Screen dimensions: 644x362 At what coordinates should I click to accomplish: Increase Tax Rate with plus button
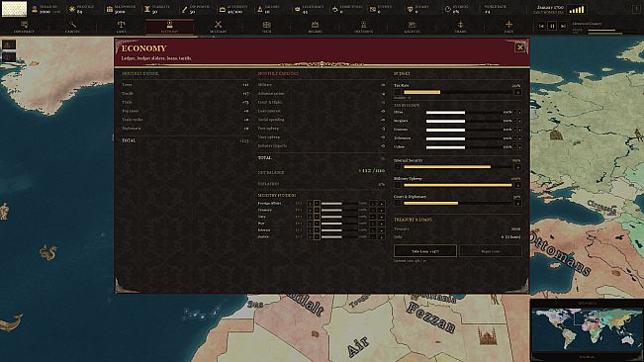[518, 92]
